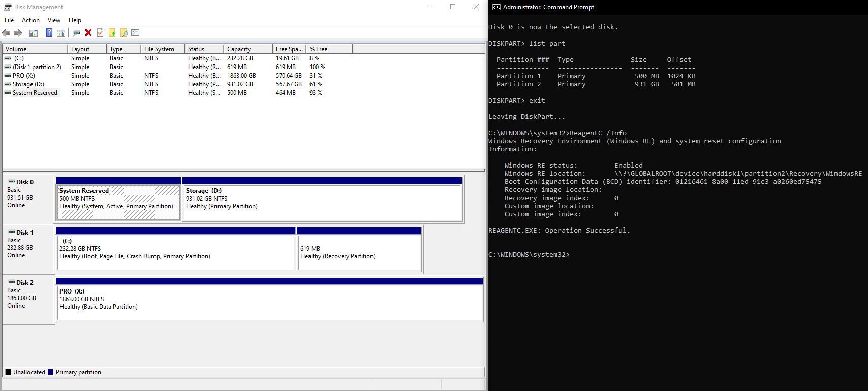Select the (Disk 1 partition 2) drive icon

pos(8,67)
